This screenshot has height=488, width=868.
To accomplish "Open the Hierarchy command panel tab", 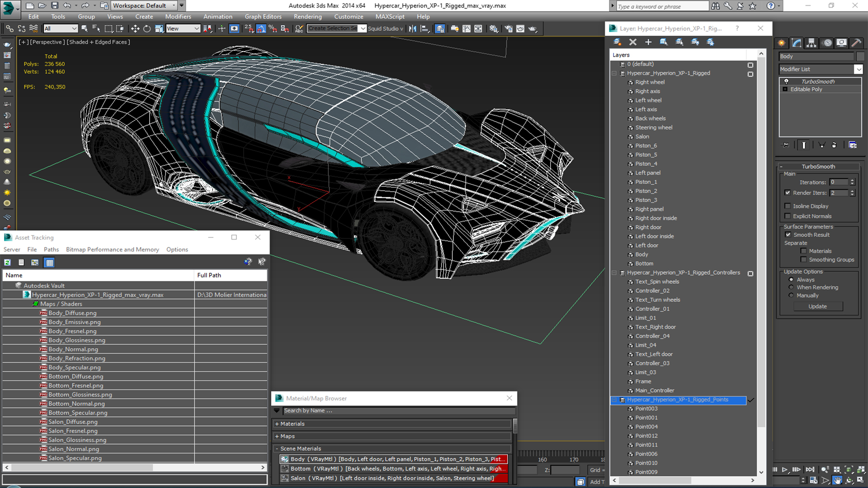I will 811,43.
